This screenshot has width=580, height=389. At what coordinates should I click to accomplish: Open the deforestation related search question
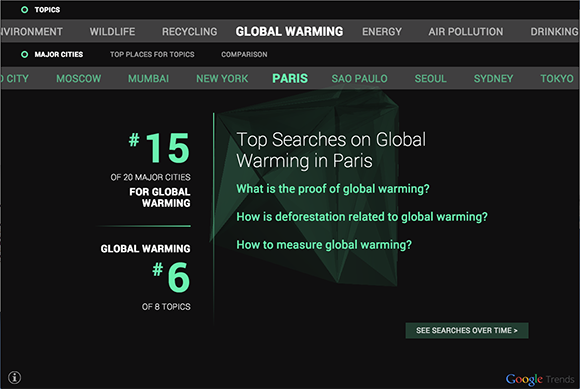pyautogui.click(x=362, y=217)
